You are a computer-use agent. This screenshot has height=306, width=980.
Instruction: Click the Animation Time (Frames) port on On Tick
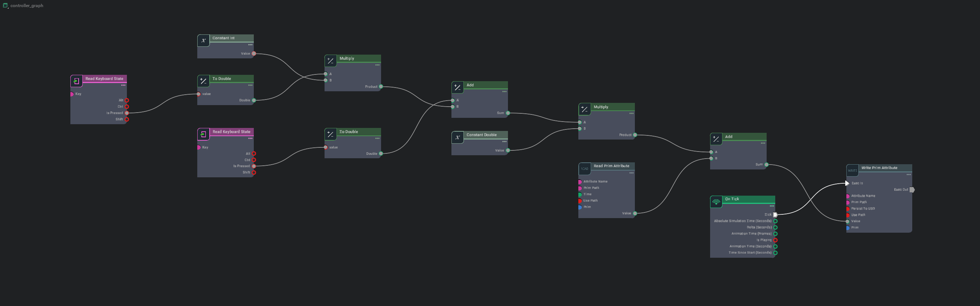pos(775,234)
